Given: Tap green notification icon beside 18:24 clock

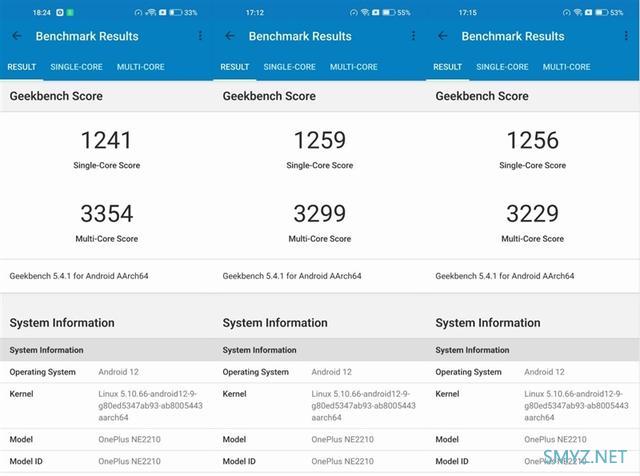Looking at the screenshot, I should [70, 13].
